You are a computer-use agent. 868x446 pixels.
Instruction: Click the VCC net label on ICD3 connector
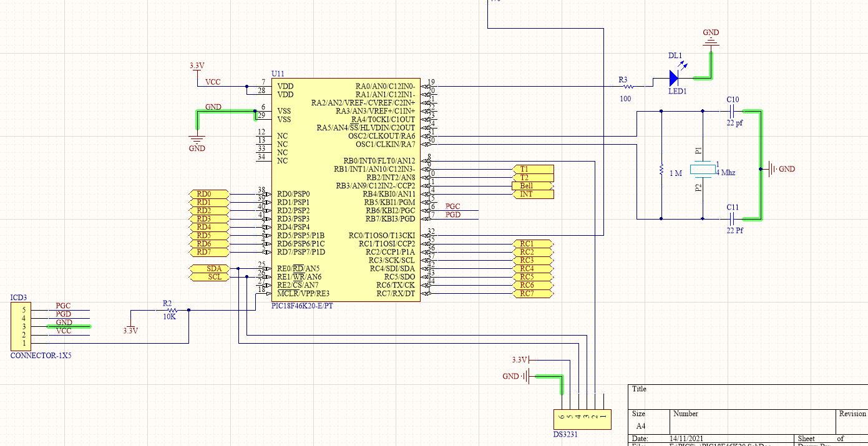[63, 331]
